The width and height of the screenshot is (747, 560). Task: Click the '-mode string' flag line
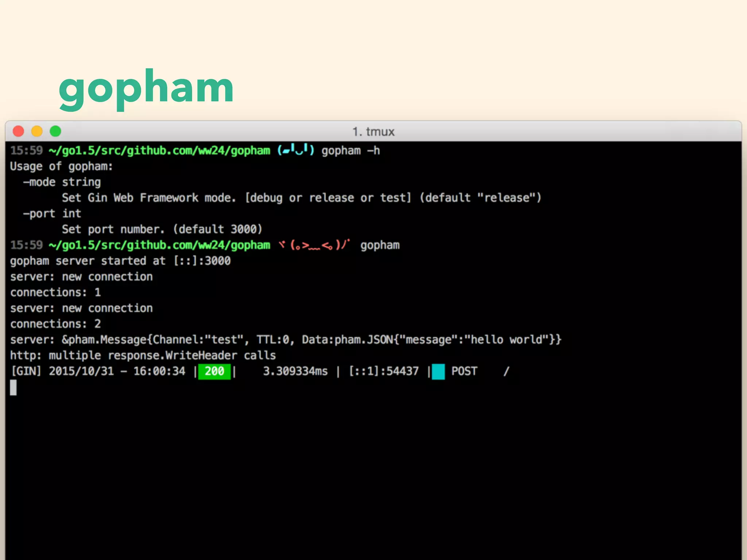[x=62, y=182]
